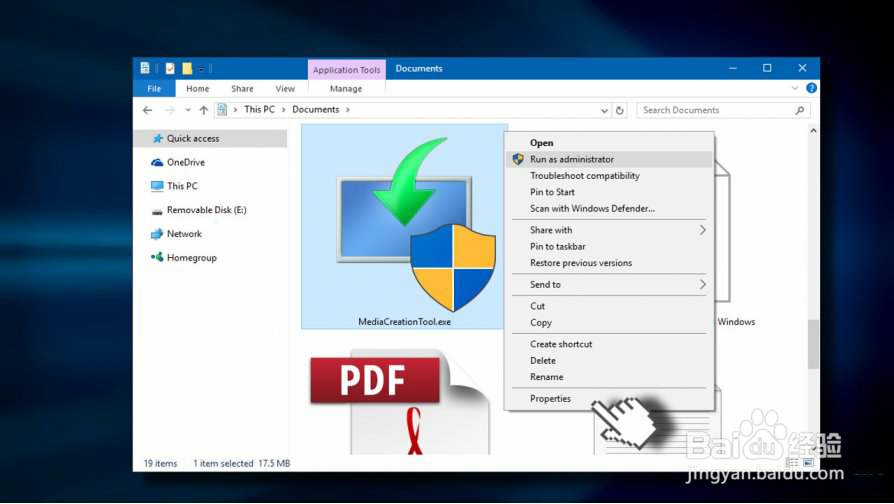The image size is (894, 504).
Task: Go back with the Back arrow
Action: click(148, 110)
